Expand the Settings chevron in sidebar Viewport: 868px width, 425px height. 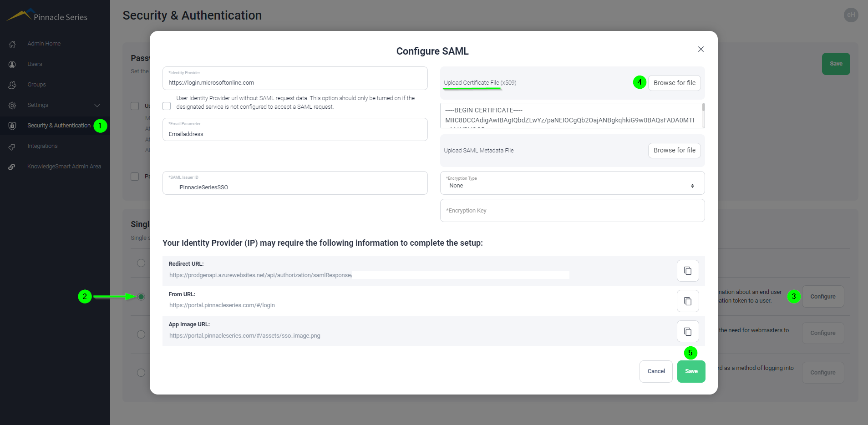(97, 106)
